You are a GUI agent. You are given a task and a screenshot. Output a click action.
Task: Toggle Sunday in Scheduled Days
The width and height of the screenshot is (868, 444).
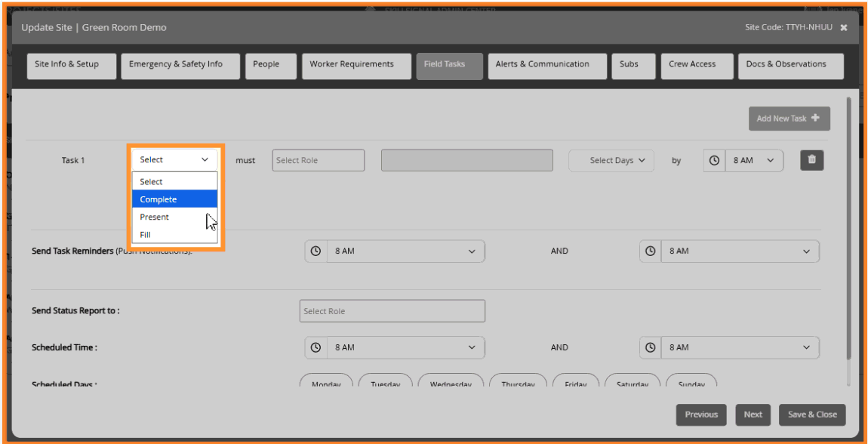691,384
